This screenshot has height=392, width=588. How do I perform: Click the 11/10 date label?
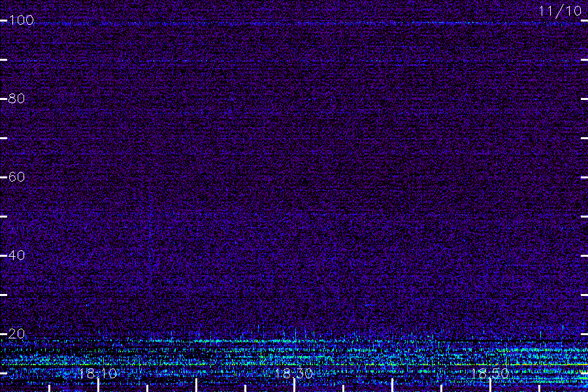click(560, 11)
